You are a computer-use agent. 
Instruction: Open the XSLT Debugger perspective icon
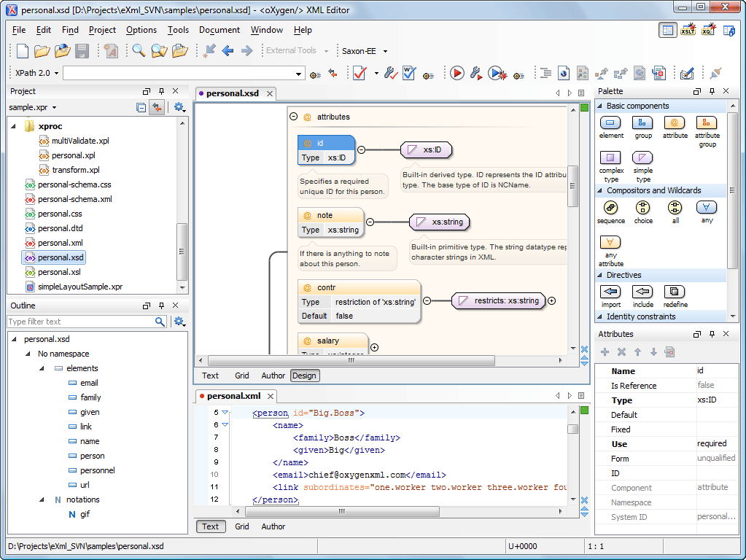click(688, 30)
